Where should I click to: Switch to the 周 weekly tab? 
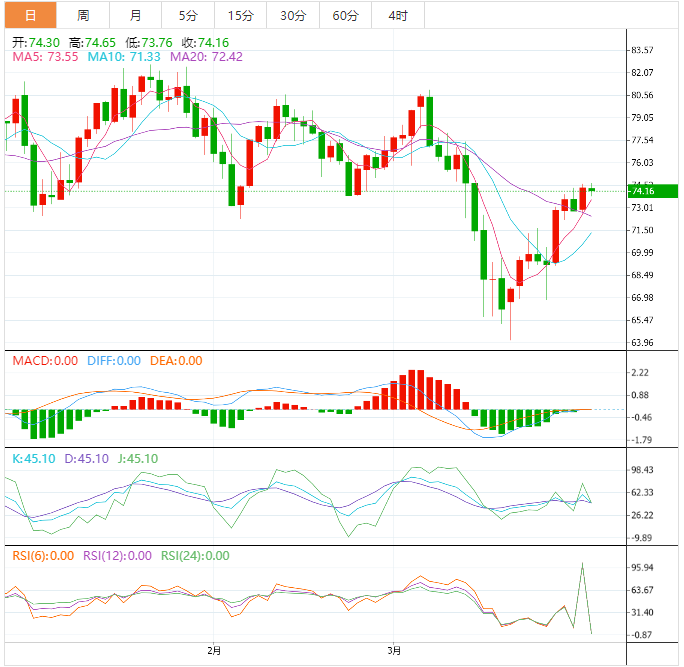click(83, 15)
